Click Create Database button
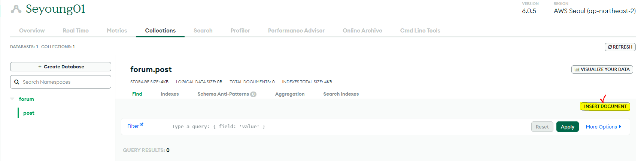Screen dimensions: 644x161 [x=61, y=66]
